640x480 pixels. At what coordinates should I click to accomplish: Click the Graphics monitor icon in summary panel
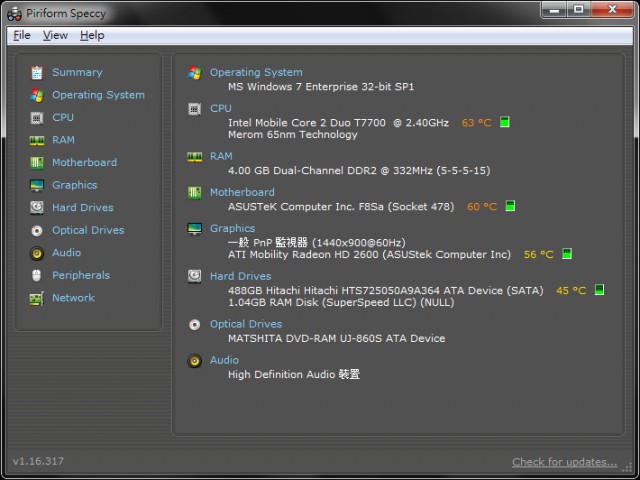pyautogui.click(x=194, y=229)
